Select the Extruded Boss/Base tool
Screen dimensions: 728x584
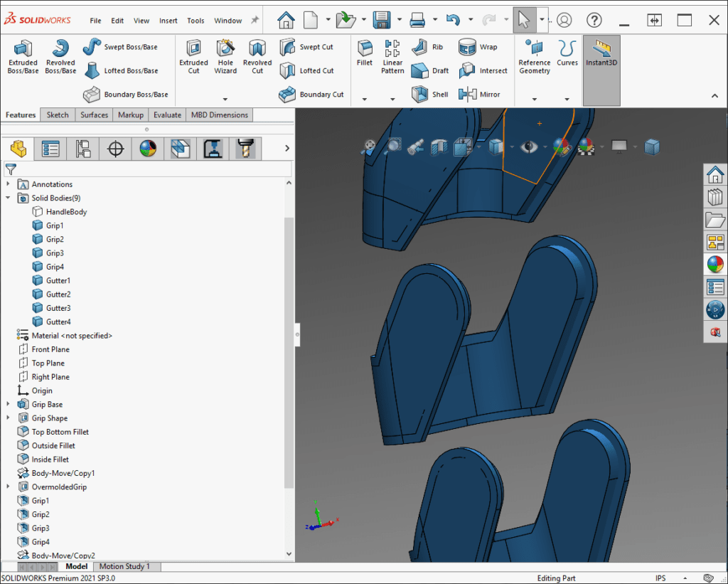[22, 57]
